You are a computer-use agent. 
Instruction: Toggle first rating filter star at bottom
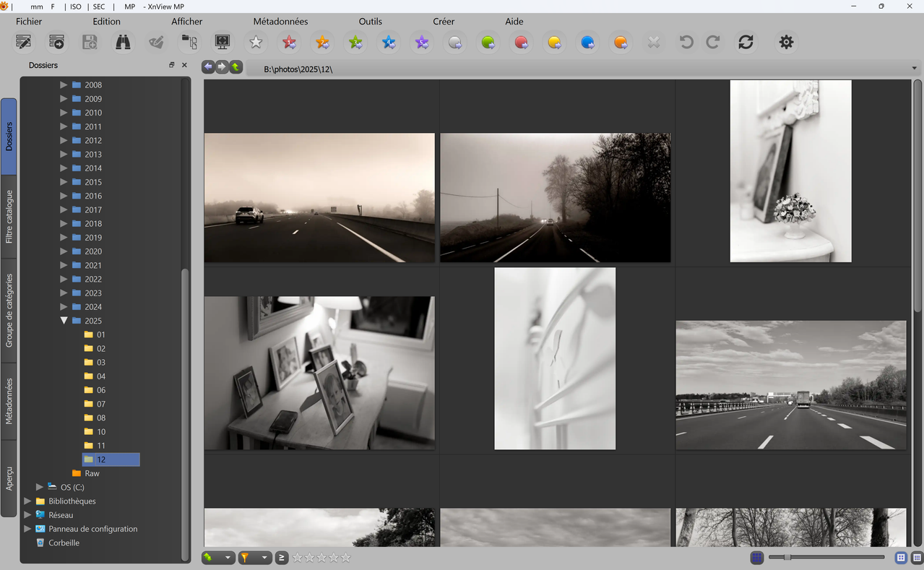tap(297, 557)
